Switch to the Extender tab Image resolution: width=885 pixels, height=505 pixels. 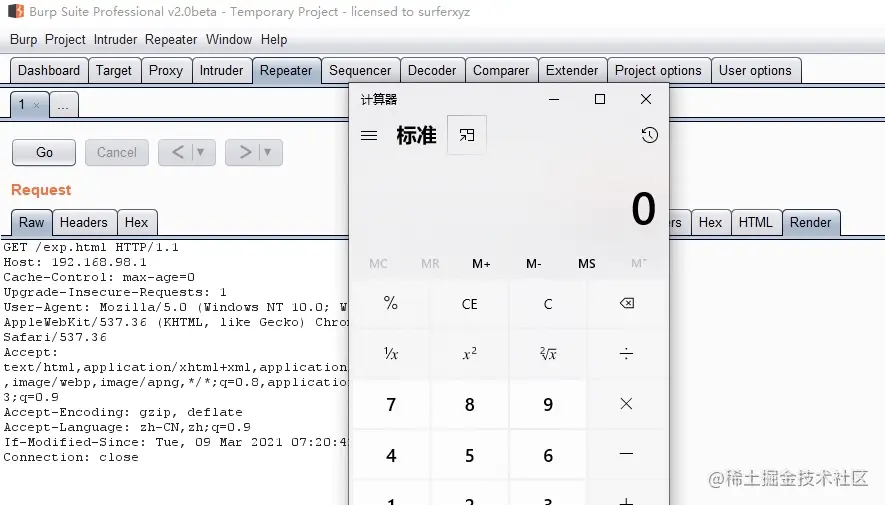click(x=572, y=71)
